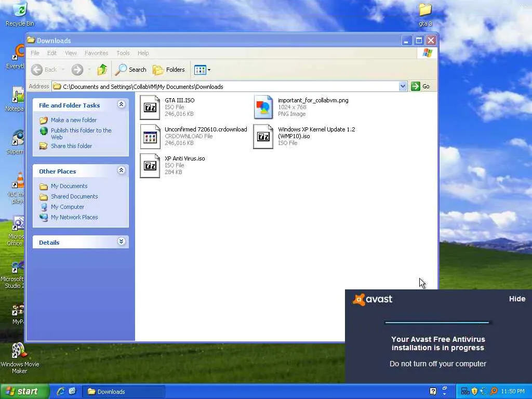Open Shared Documents in Other Places
This screenshot has height=399, width=532.
click(x=74, y=196)
